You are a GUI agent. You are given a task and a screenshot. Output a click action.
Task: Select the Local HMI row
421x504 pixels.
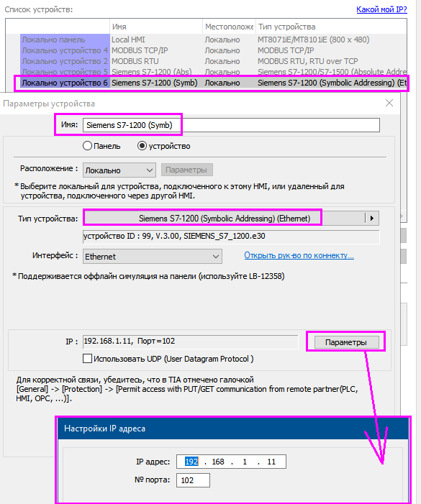(x=206, y=40)
